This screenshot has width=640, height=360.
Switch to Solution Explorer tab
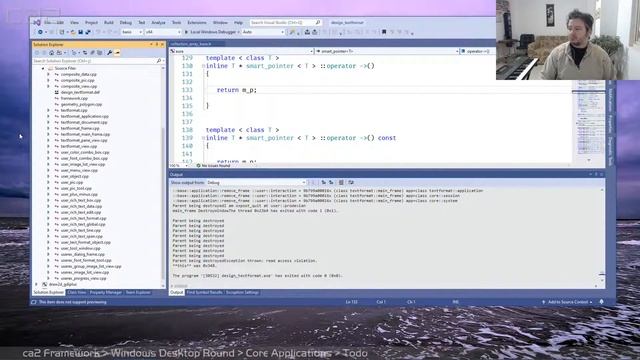49,293
